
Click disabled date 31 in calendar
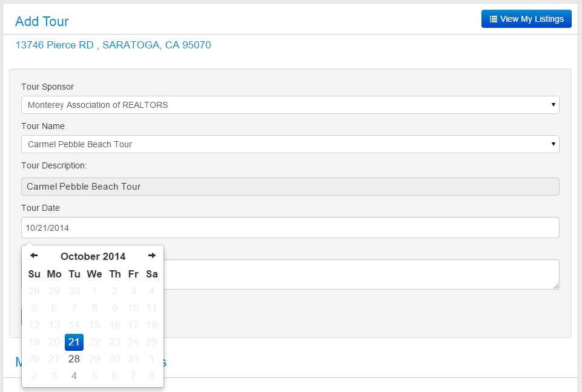[x=133, y=359]
